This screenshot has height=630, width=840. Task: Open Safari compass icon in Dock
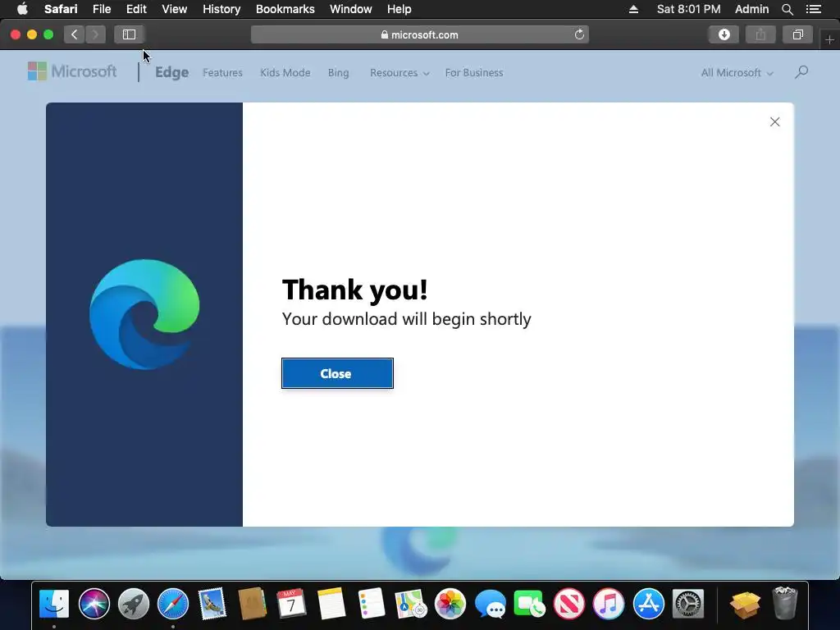173,604
